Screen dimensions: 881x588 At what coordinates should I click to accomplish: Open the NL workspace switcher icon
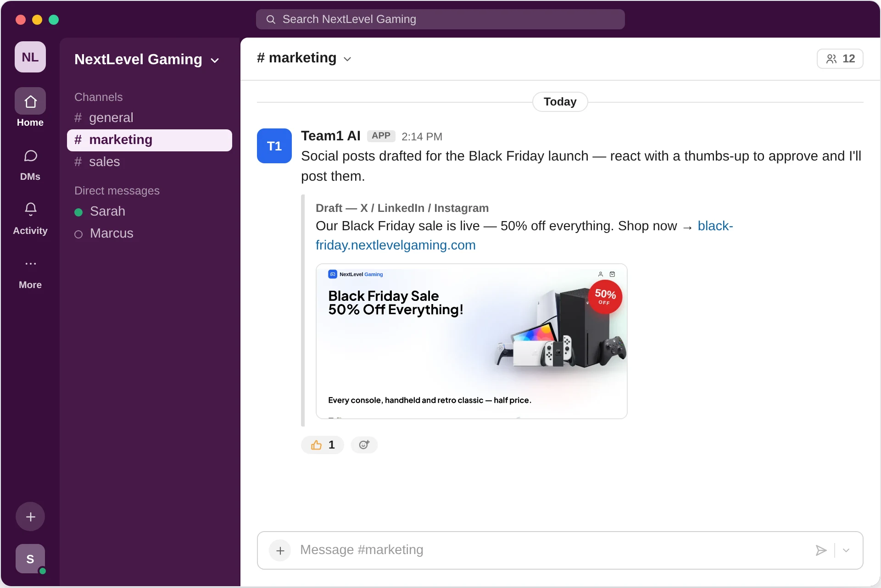pyautogui.click(x=30, y=57)
